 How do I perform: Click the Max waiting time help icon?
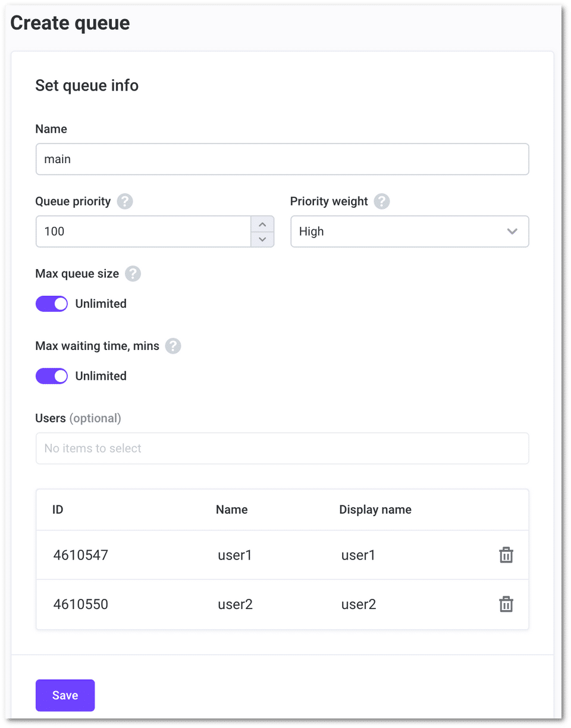pos(173,346)
